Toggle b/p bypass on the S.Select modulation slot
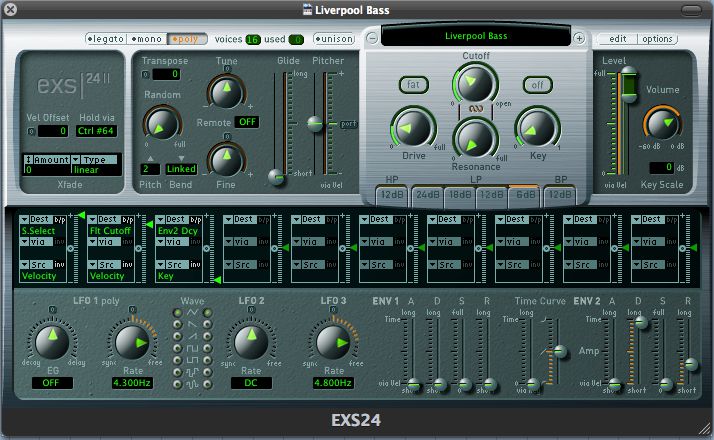 coord(60,220)
